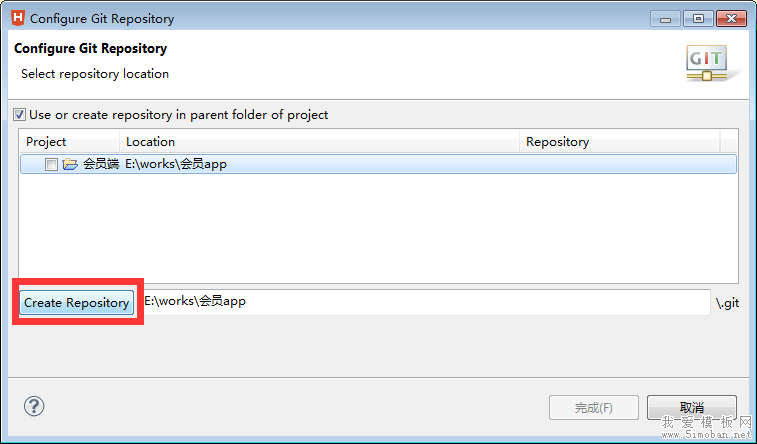Close the Configure Git Repository dialog

pyautogui.click(x=729, y=18)
